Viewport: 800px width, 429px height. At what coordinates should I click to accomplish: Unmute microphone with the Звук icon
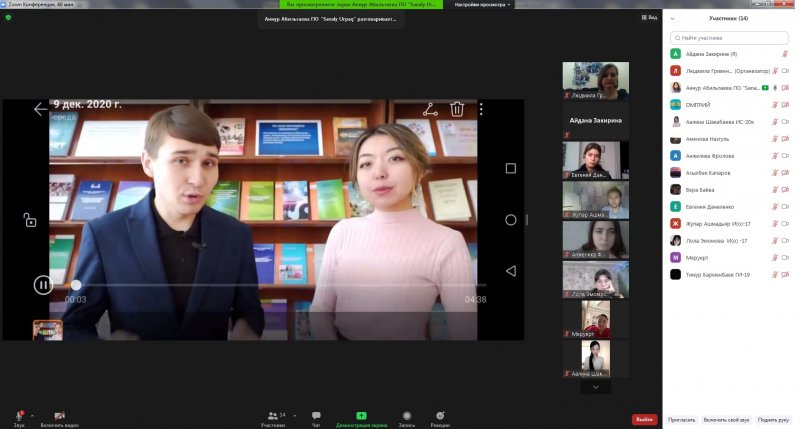19,418
